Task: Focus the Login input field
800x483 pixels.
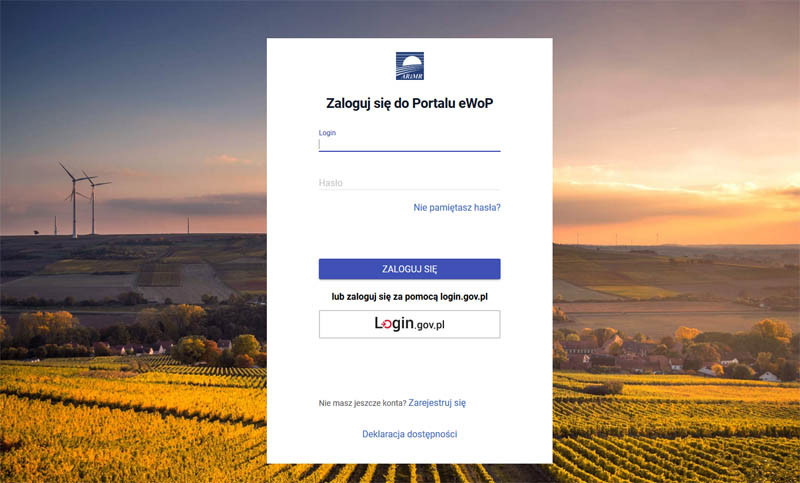Action: pyautogui.click(x=410, y=144)
